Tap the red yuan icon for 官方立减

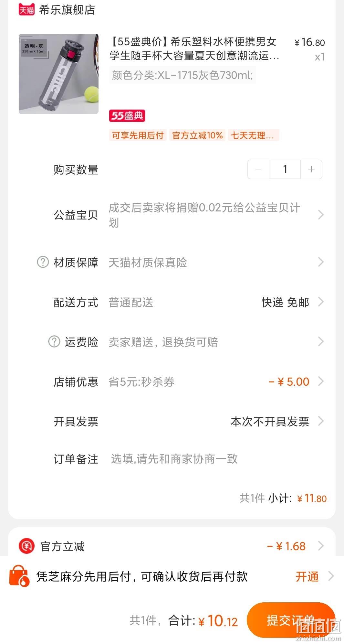[x=26, y=546]
